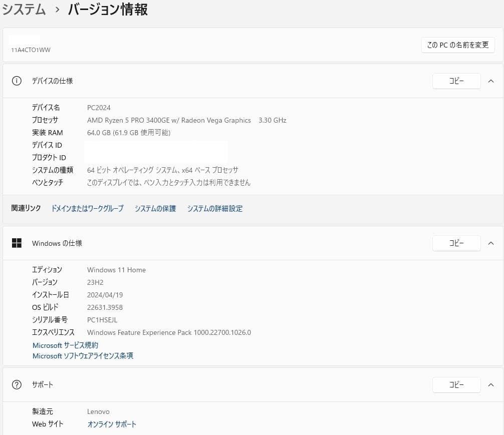Viewport: 504px width, 435px height.
Task: Open Microsoft サービス規約 link
Action: [x=65, y=345]
